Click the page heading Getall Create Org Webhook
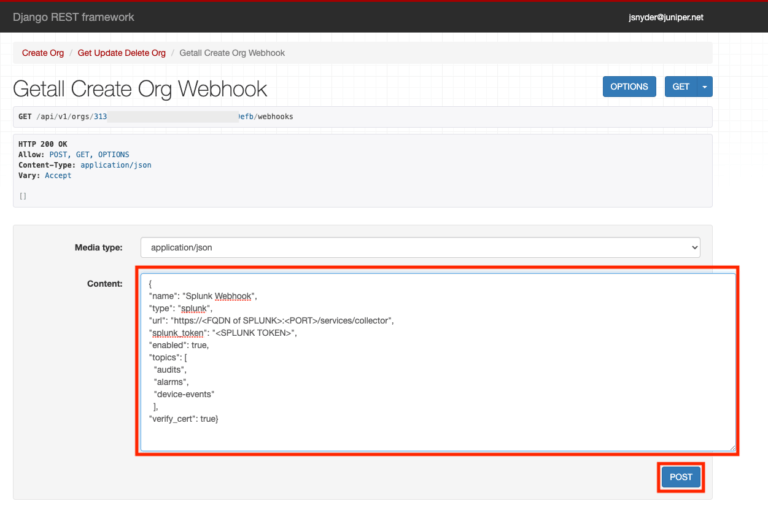This screenshot has width=768, height=512. (140, 89)
